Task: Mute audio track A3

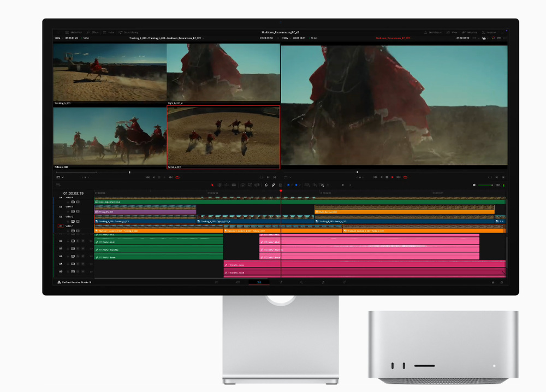Action: 84,248
